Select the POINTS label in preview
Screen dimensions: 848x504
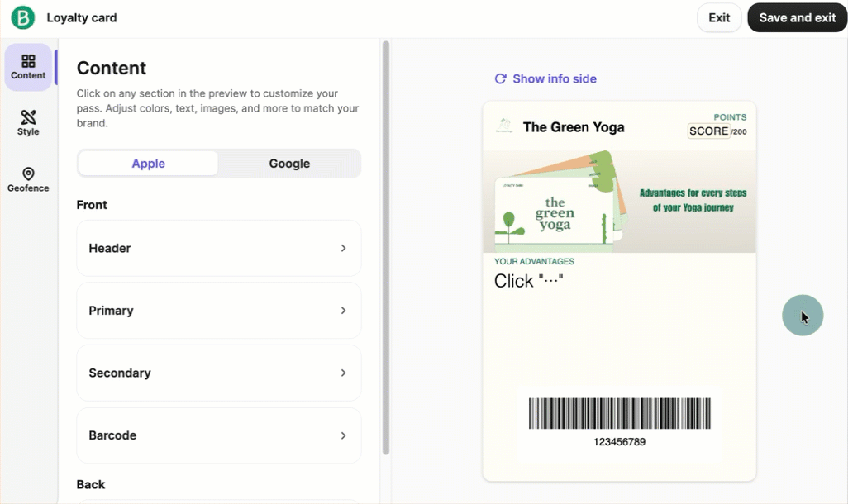point(730,116)
